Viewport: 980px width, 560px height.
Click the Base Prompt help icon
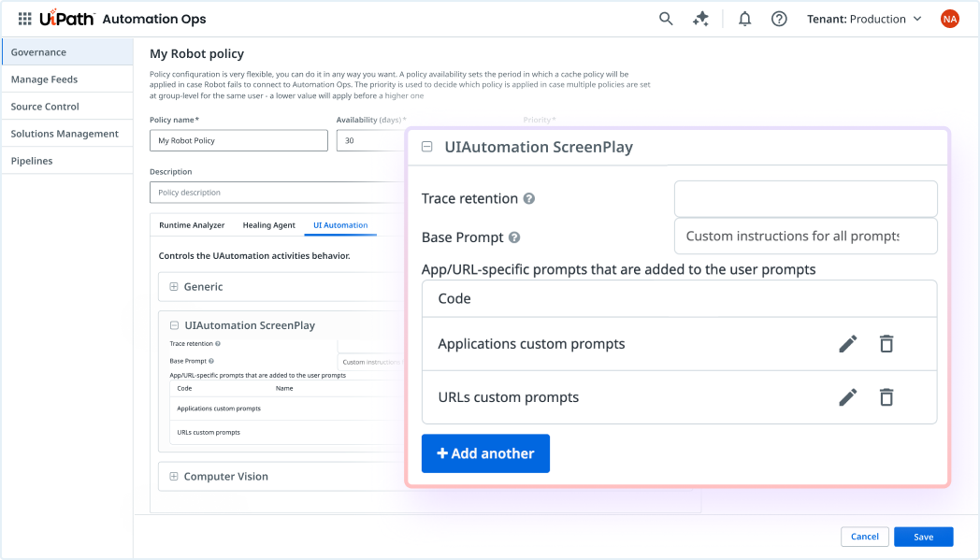point(514,237)
